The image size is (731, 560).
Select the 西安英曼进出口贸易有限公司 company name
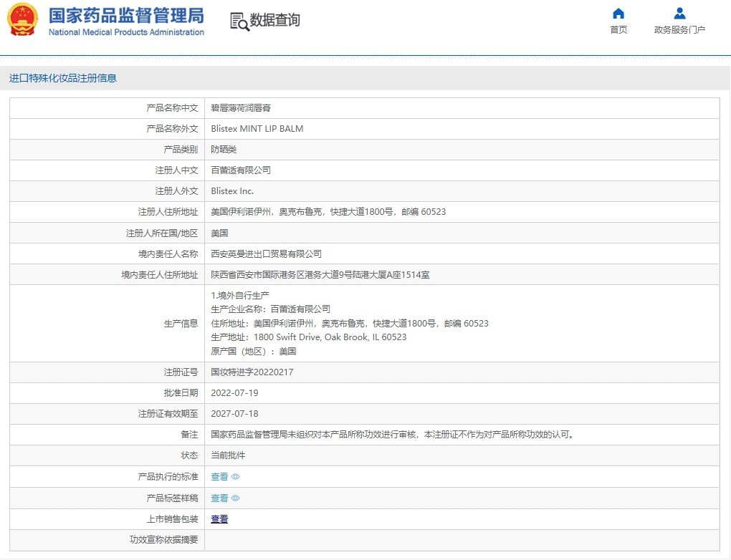pyautogui.click(x=267, y=254)
